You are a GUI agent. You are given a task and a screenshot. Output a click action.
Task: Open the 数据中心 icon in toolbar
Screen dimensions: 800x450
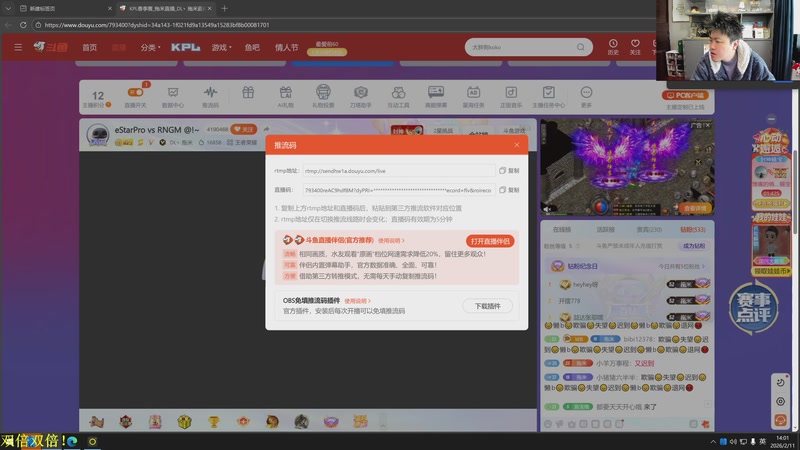pos(172,96)
